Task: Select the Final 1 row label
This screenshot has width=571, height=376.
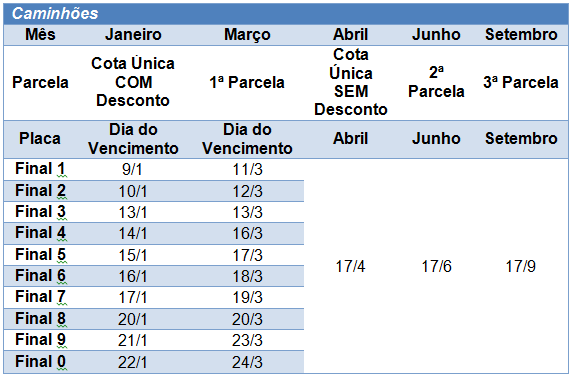Action: click(40, 169)
